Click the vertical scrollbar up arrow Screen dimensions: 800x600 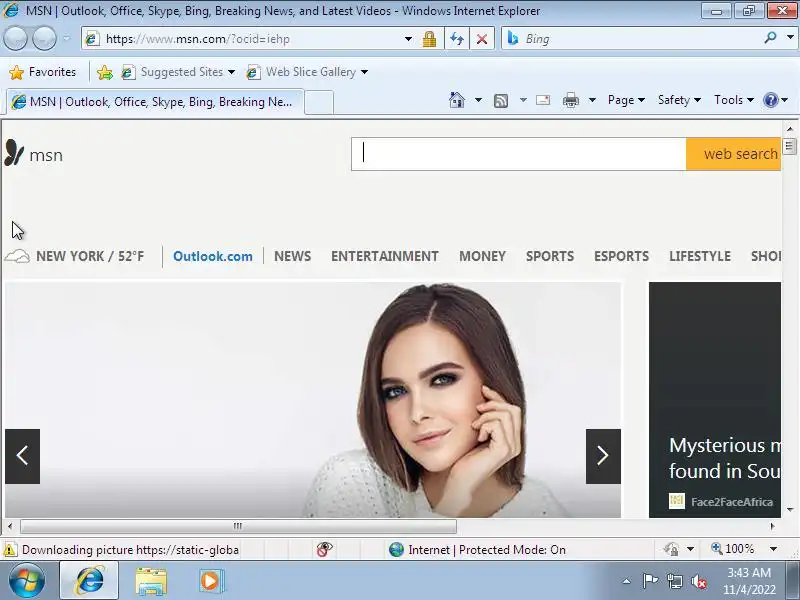pos(790,129)
